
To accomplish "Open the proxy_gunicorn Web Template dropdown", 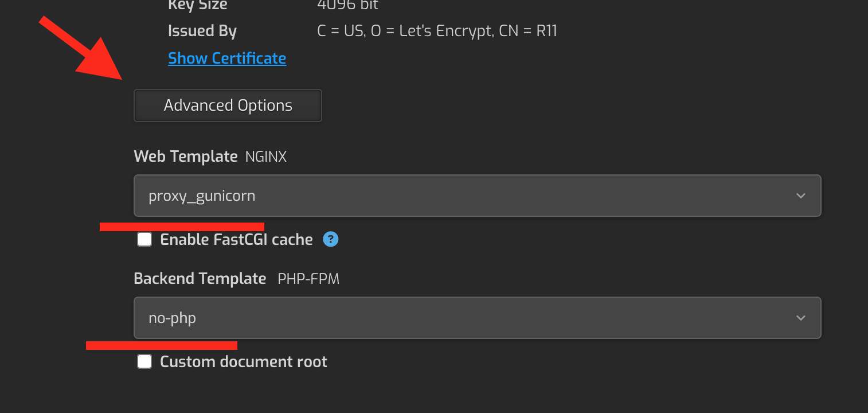I will click(477, 196).
